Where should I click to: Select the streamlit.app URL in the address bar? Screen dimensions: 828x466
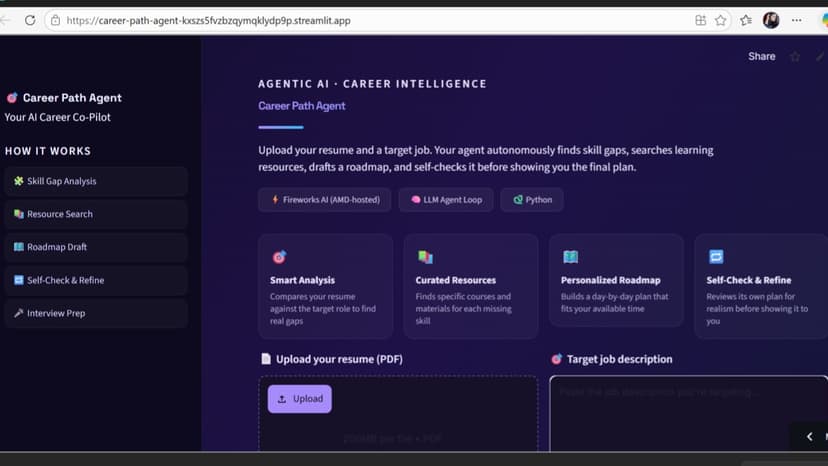tap(209, 21)
